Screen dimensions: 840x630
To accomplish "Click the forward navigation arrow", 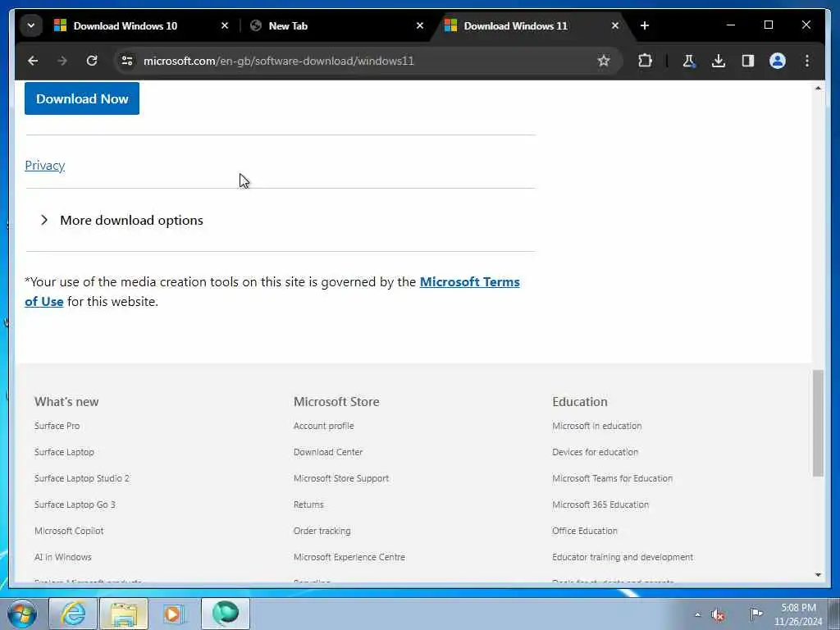I will (x=62, y=61).
